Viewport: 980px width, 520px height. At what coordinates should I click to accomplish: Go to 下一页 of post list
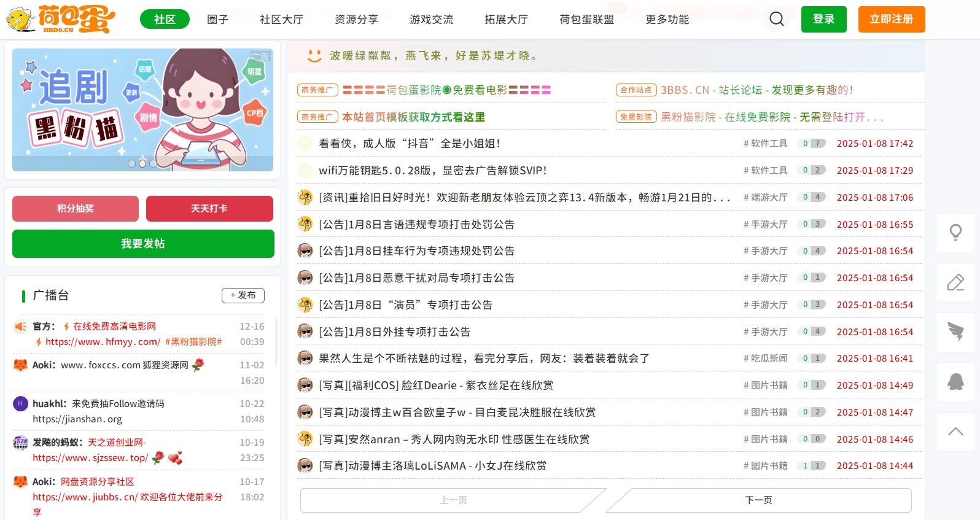point(759,500)
